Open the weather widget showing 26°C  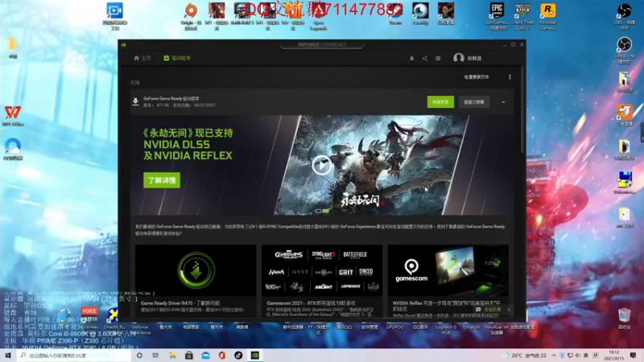pyautogui.click(x=525, y=356)
